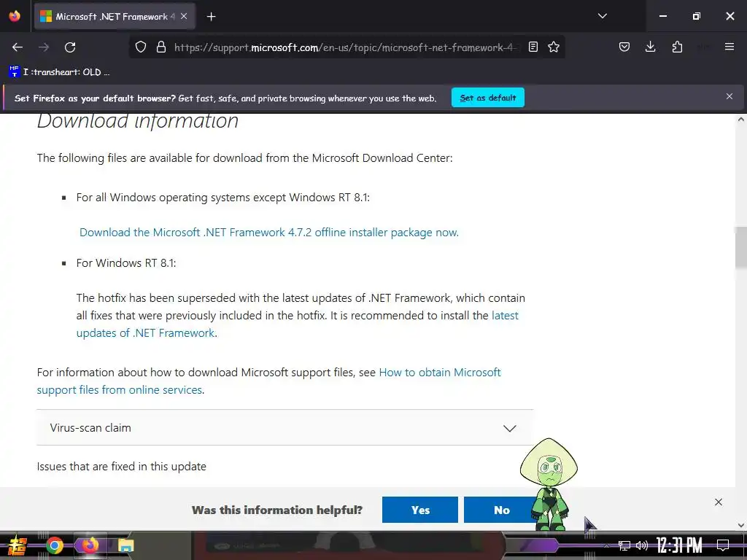Image resolution: width=747 pixels, height=560 pixels.
Task: Open latest updates of .NET Framework link
Action: tap(298, 324)
